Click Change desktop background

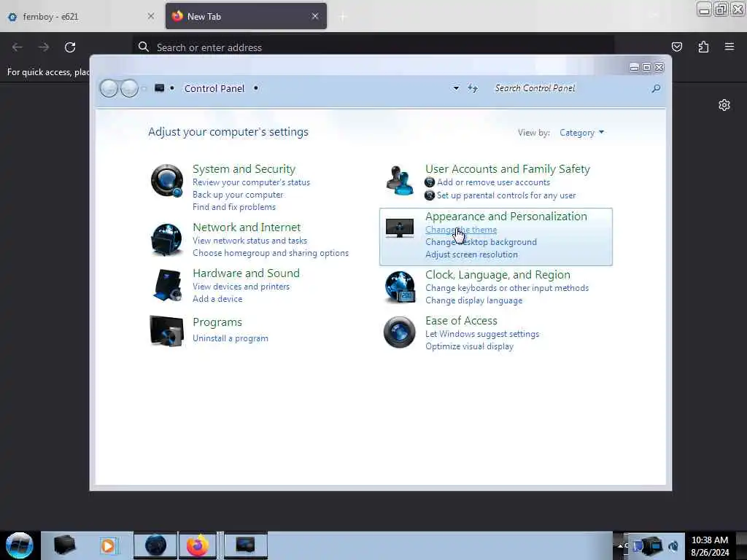[481, 242]
